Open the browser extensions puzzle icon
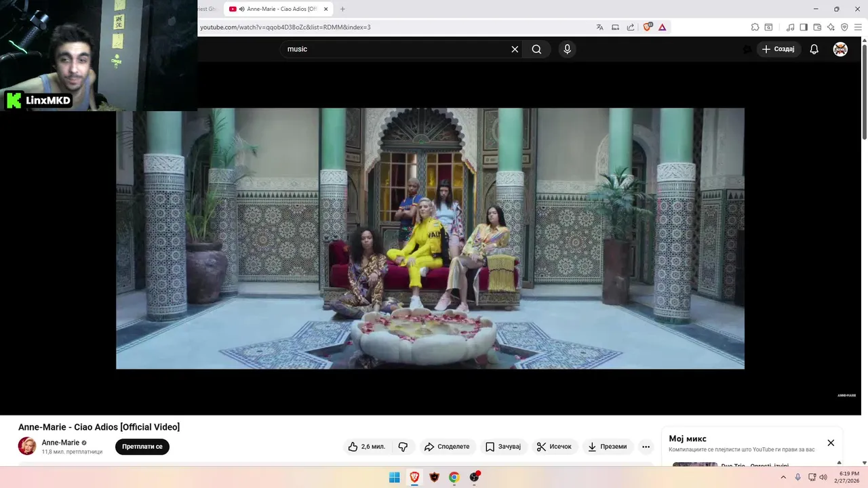Viewport: 868px width, 488px height. (x=755, y=27)
